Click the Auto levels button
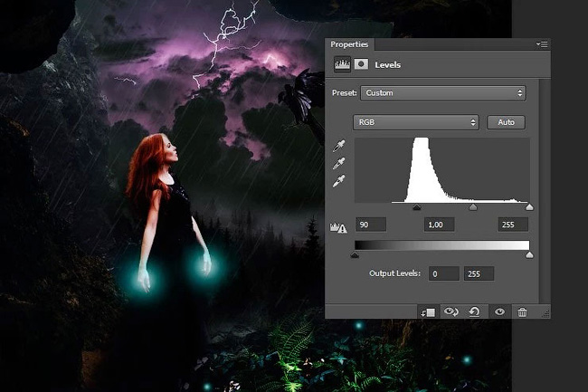The width and height of the screenshot is (588, 392). pos(506,122)
